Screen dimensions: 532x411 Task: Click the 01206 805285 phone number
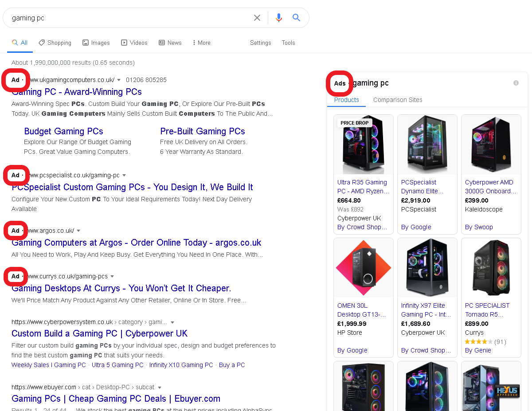(x=146, y=80)
